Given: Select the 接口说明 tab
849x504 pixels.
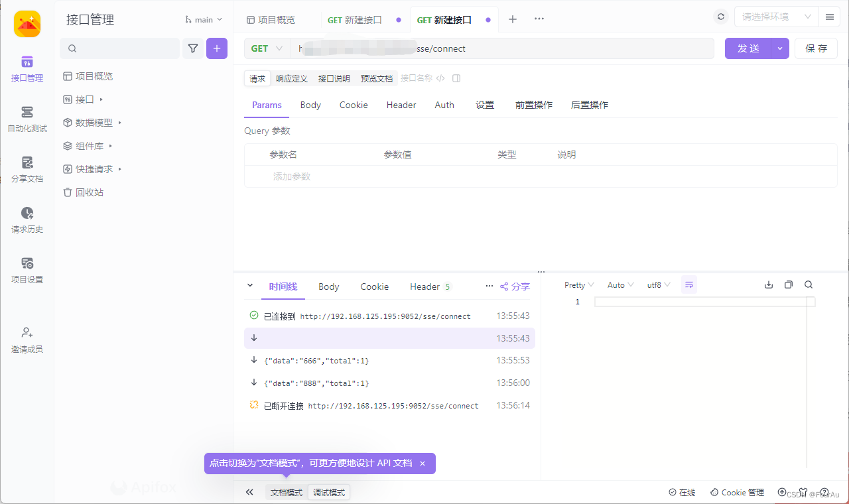Looking at the screenshot, I should coord(334,78).
